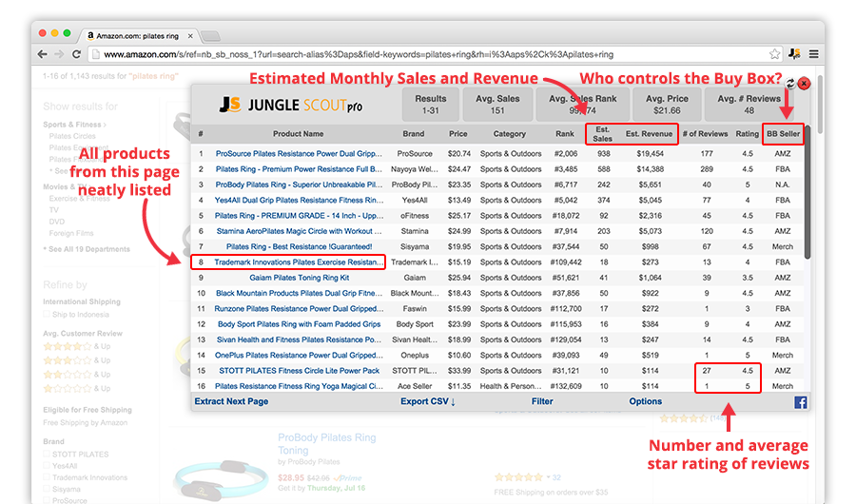Sort by Est. Revenue column header
The image size is (856, 504).
coord(649,134)
